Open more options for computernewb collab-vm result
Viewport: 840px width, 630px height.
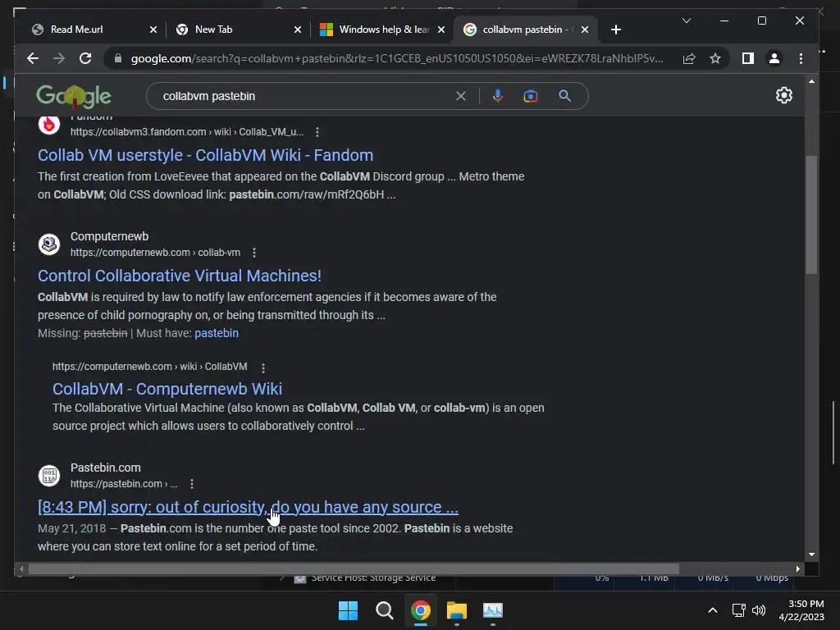(x=254, y=253)
